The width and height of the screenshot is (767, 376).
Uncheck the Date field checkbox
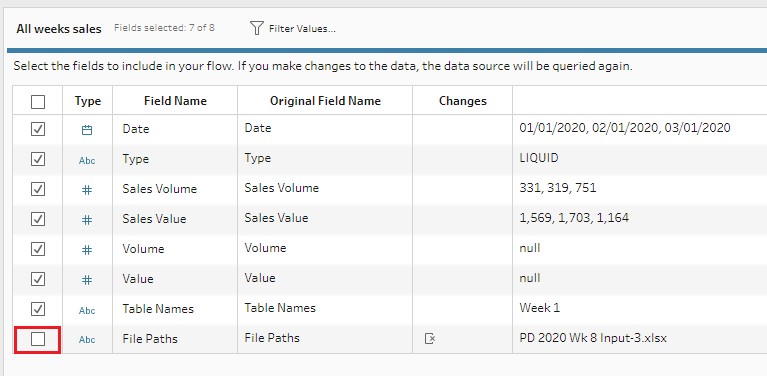pos(38,129)
